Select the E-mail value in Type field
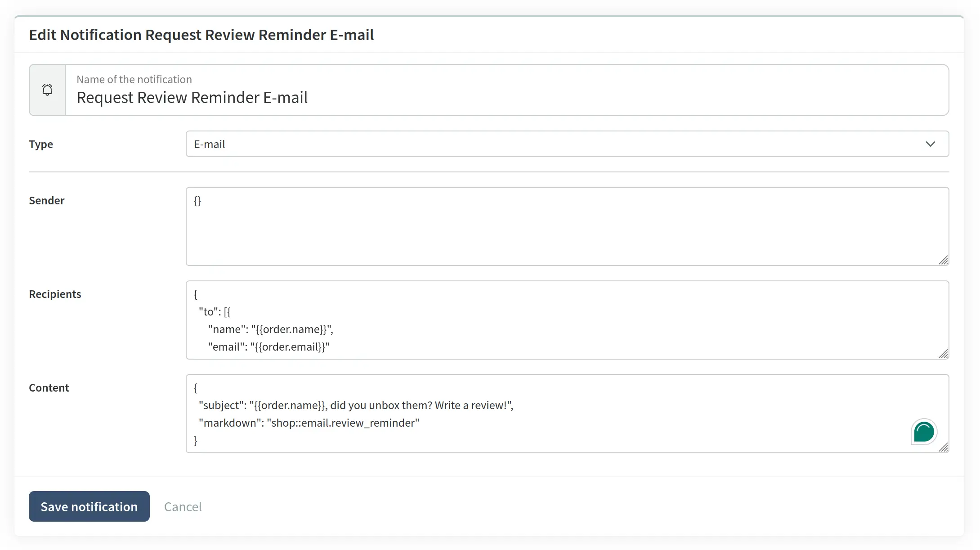Screen dimensions: 980x550 point(209,144)
